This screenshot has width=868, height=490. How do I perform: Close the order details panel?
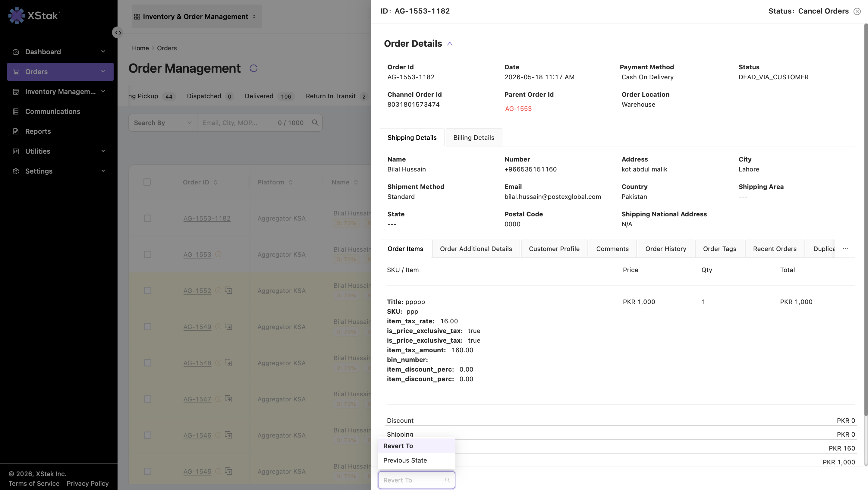[x=857, y=11]
